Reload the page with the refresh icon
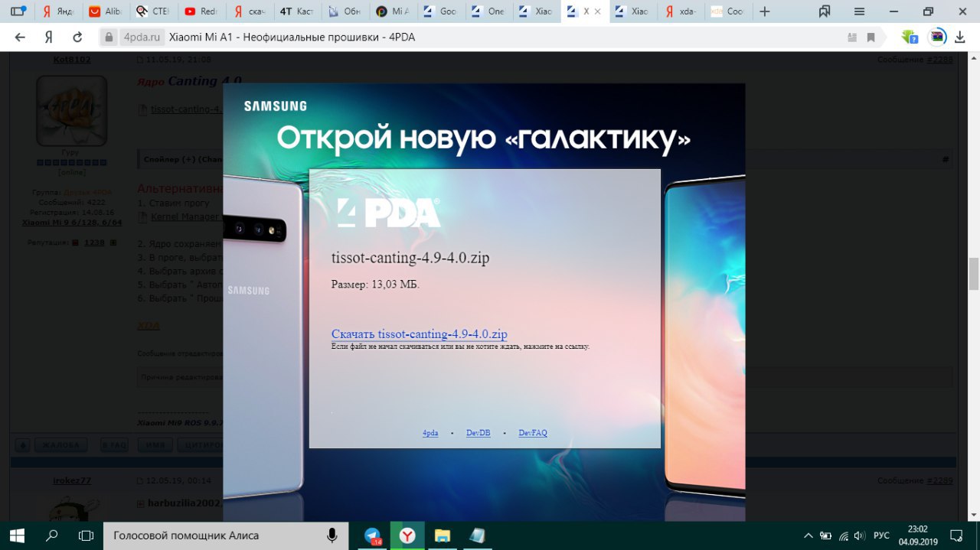This screenshot has width=980, height=550. [x=77, y=37]
